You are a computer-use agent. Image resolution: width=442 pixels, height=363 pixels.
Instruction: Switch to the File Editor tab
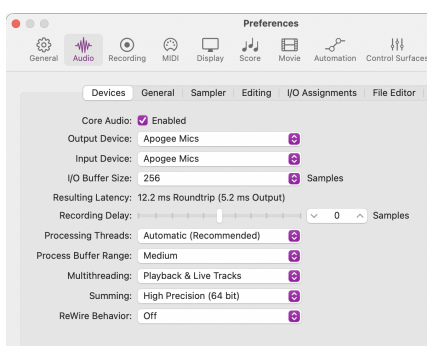[x=394, y=93]
